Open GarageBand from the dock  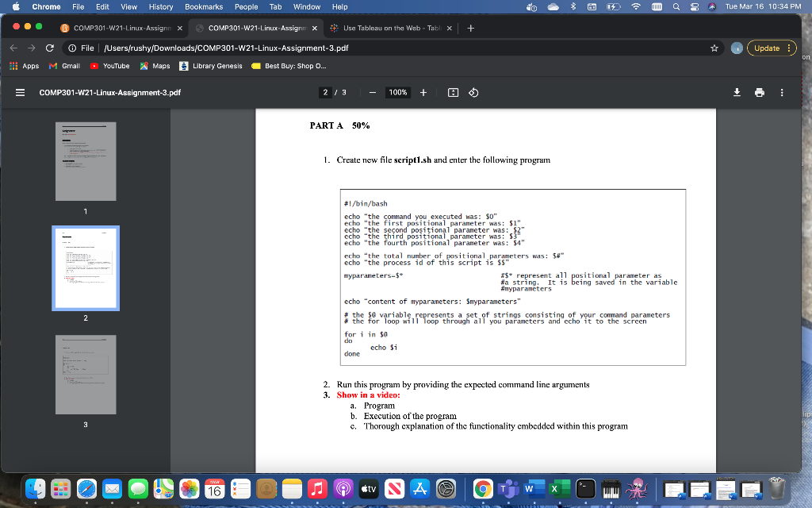click(611, 490)
